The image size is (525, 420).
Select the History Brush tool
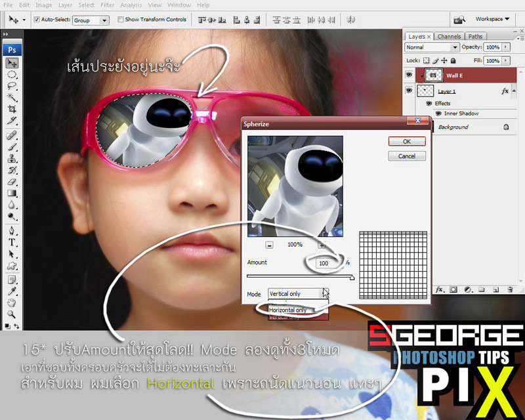pos(12,170)
